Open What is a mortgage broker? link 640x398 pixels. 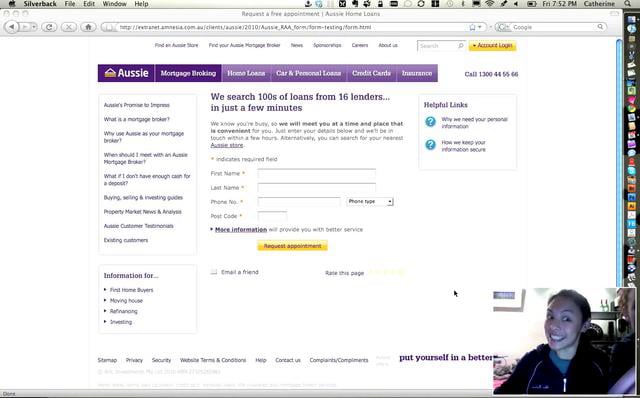pyautogui.click(x=136, y=119)
